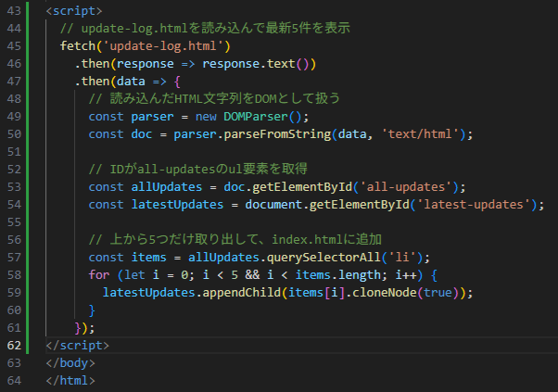Click line number 64 in the gutter
558x392 pixels.
14,381
